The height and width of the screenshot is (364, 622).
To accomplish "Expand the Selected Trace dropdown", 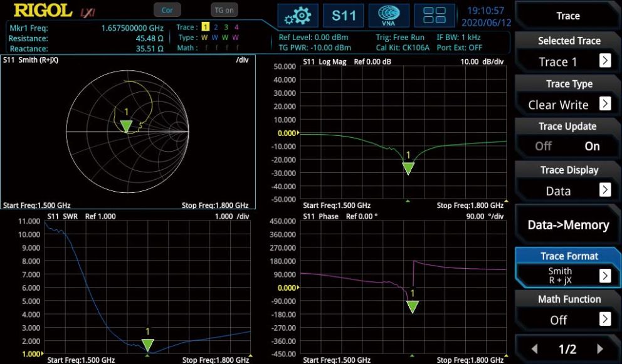I will coord(604,61).
